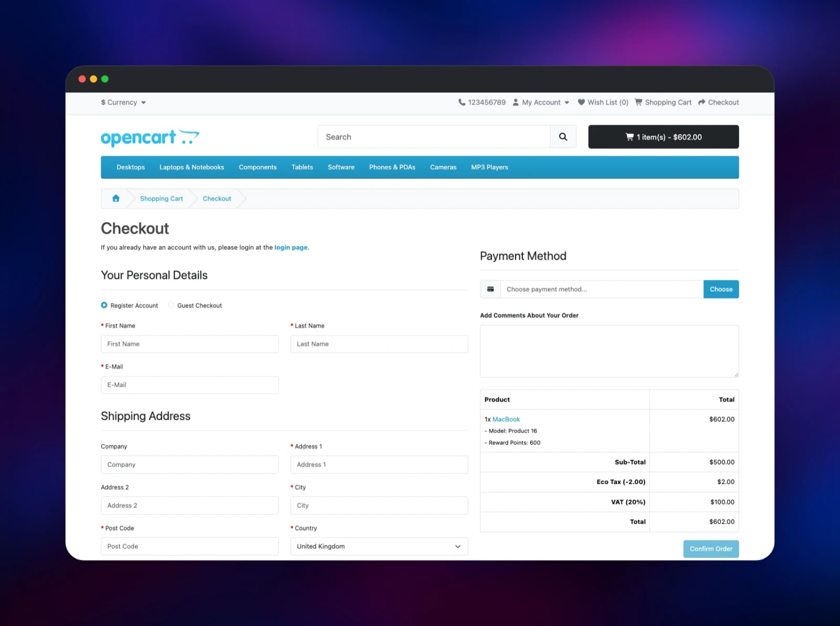
Task: Click the comments textarea resize handle
Action: pyautogui.click(x=736, y=374)
